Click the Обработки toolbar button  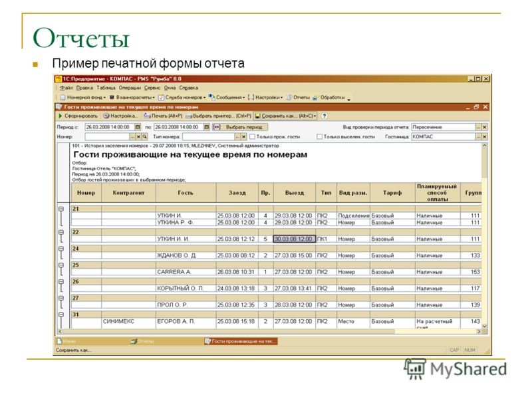(329, 98)
